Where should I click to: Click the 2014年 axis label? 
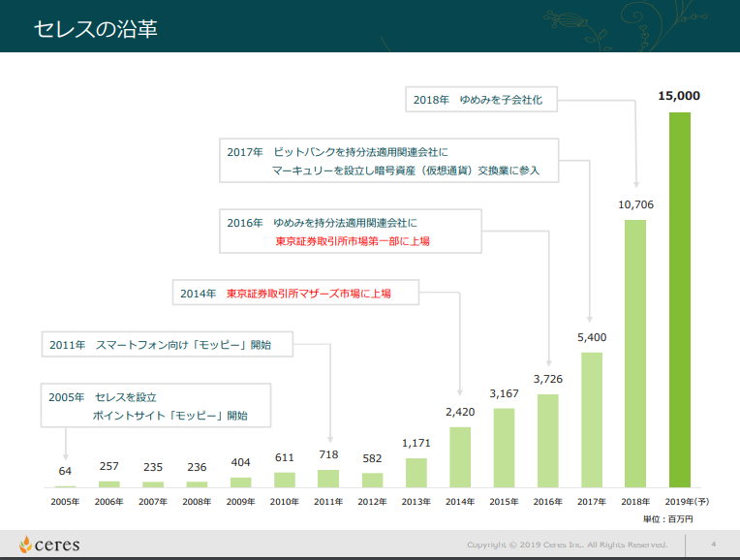[x=460, y=502]
